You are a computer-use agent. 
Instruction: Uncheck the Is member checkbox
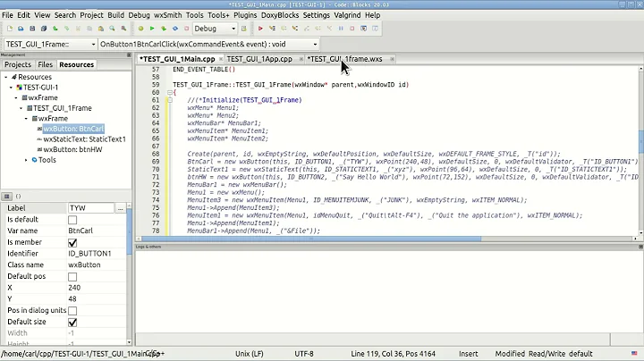[x=72, y=243]
